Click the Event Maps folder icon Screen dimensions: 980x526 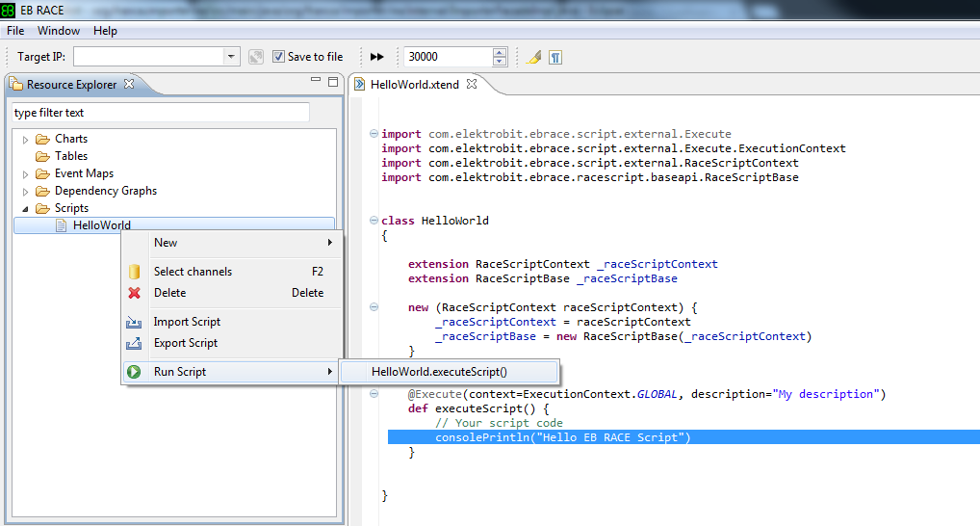pyautogui.click(x=42, y=173)
